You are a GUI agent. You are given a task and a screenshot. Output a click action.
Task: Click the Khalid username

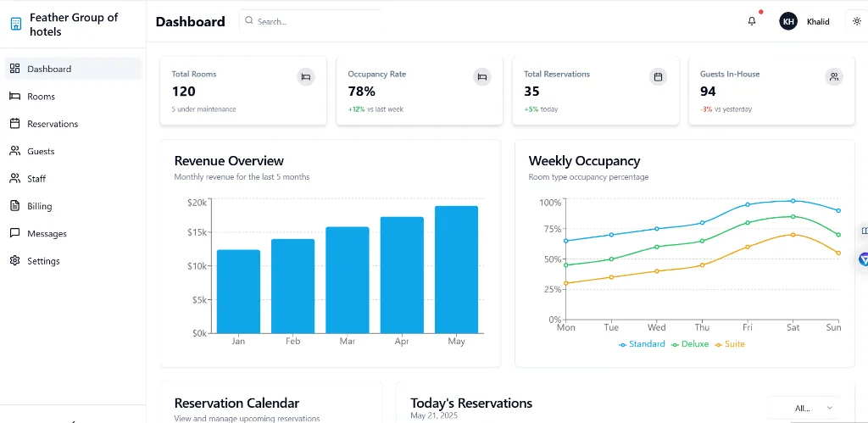(x=818, y=22)
